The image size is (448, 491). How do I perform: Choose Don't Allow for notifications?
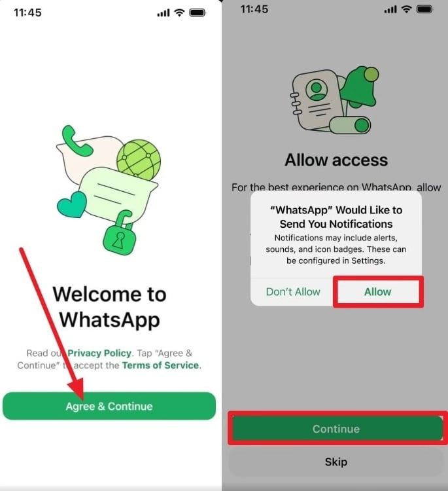tap(293, 292)
